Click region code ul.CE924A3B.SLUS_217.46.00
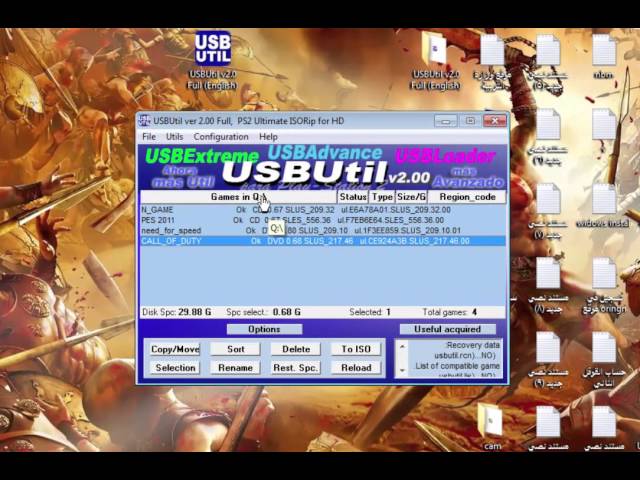The height and width of the screenshot is (480, 640). point(414,241)
